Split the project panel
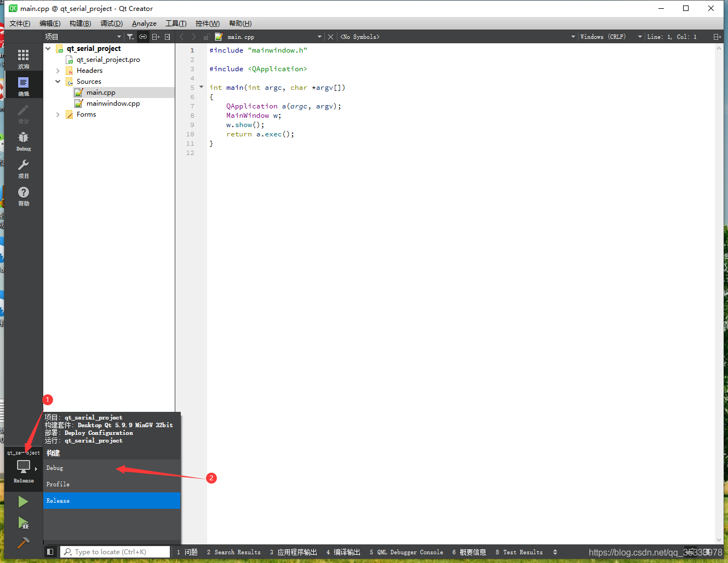 pyautogui.click(x=156, y=37)
